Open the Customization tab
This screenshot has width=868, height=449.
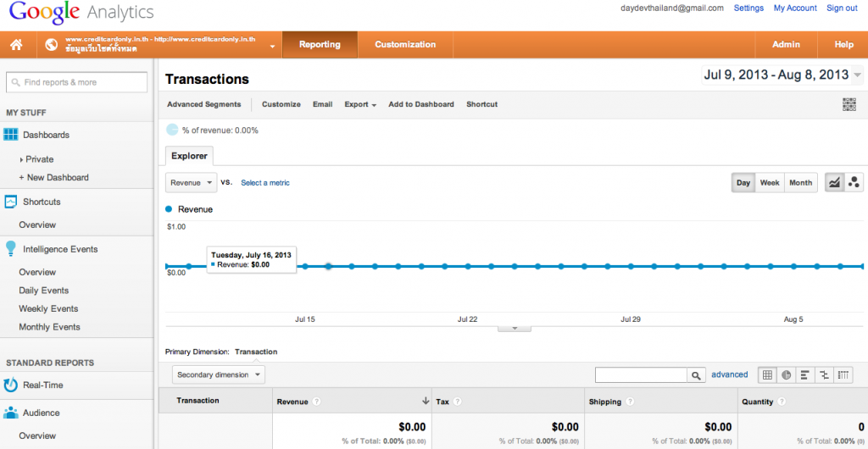tap(405, 45)
